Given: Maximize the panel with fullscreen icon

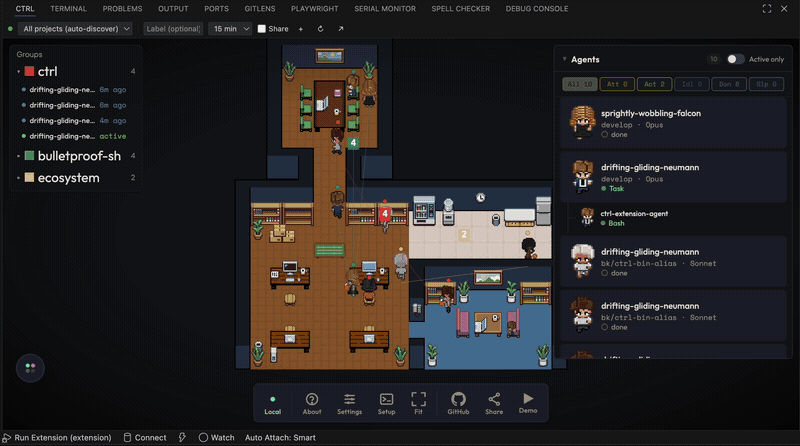Looking at the screenshot, I should (767, 9).
